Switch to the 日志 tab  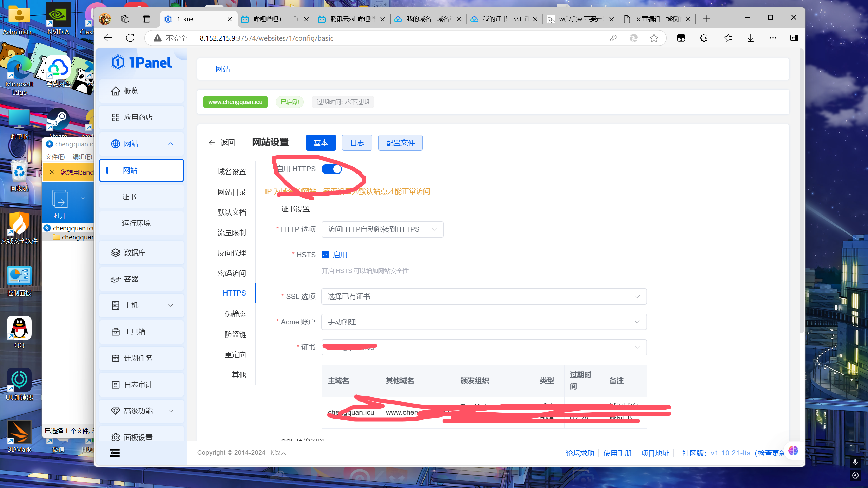coord(357,143)
